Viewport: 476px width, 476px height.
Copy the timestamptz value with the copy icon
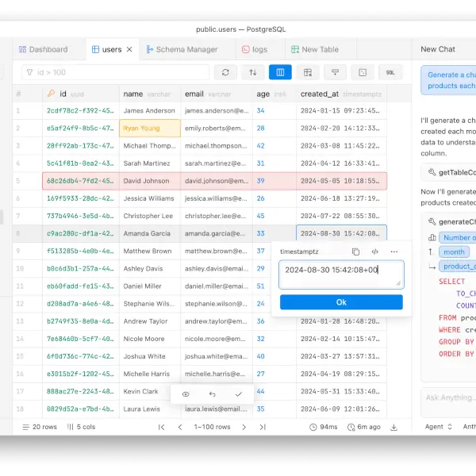(x=355, y=251)
